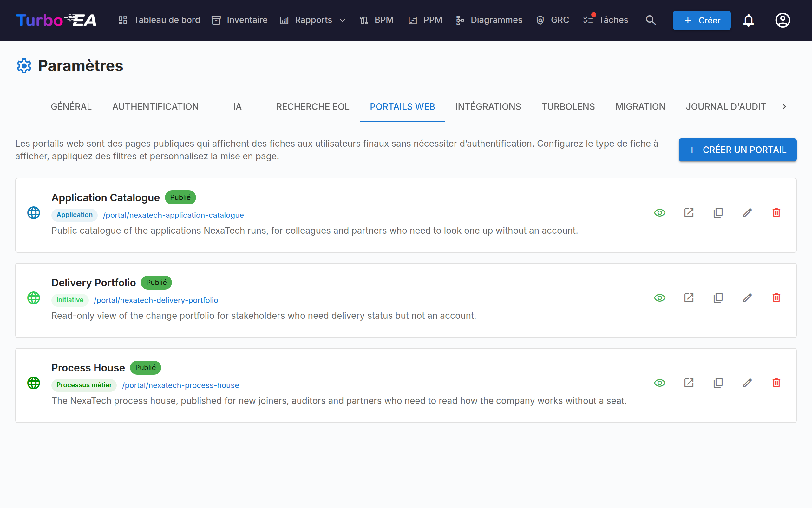This screenshot has height=508, width=812.
Task: Switch to the Migration tab
Action: point(640,106)
